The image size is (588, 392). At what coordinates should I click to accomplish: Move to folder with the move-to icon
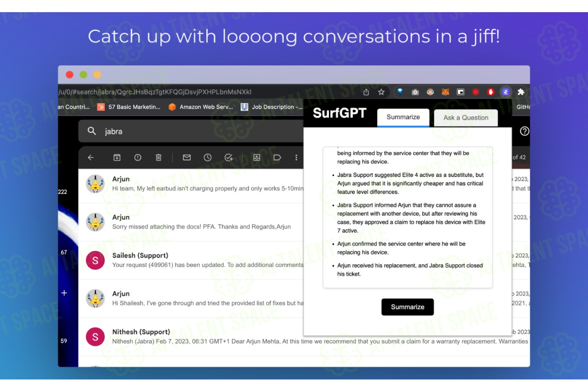257,158
